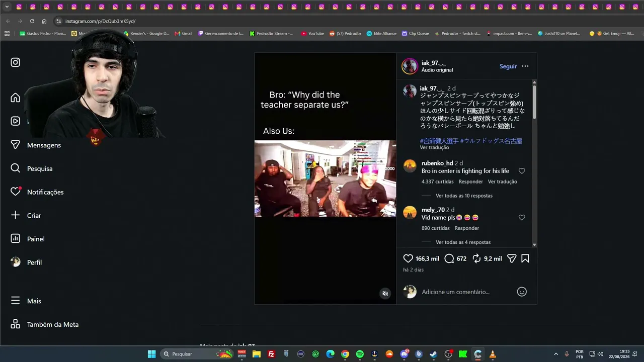
Task: Open the browser tab list chevron
Action: pos(7,7)
